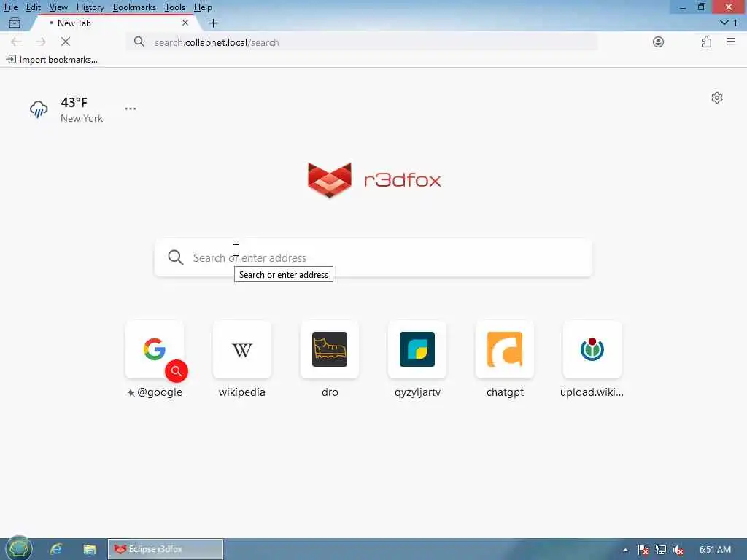Click Import bookmarks link
The image size is (747, 560).
[52, 60]
